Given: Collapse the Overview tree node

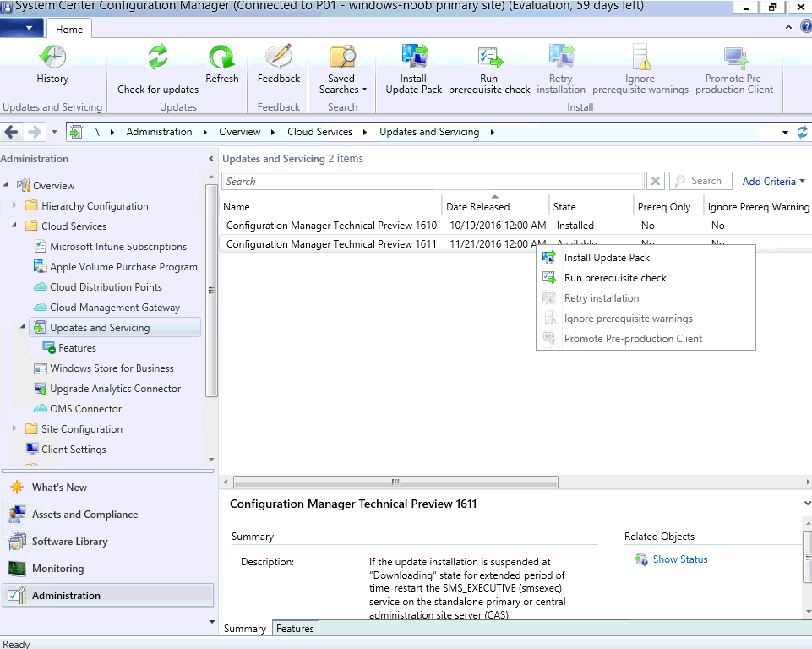Looking at the screenshot, I should [6, 184].
